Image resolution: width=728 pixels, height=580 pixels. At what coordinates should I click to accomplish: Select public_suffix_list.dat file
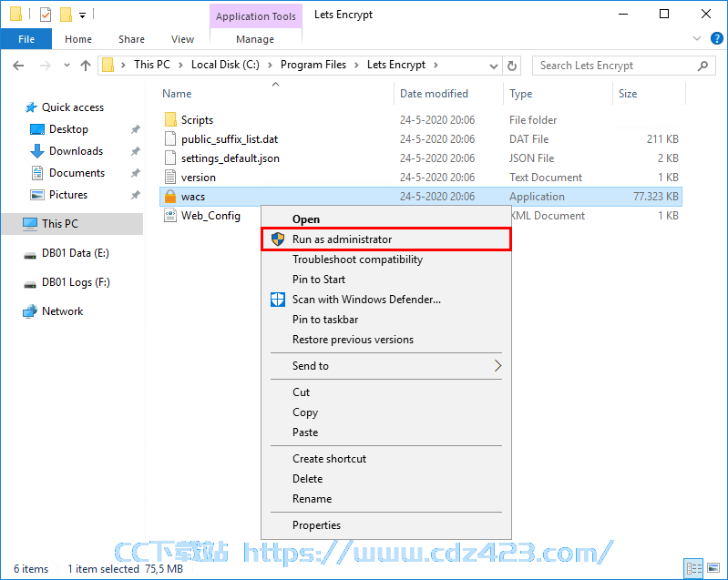coord(230,139)
